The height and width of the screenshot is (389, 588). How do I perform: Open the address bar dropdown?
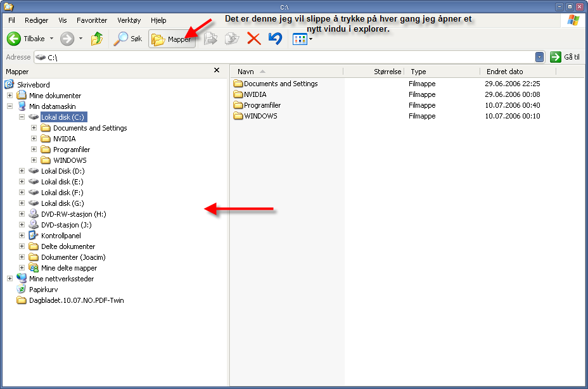click(x=539, y=57)
